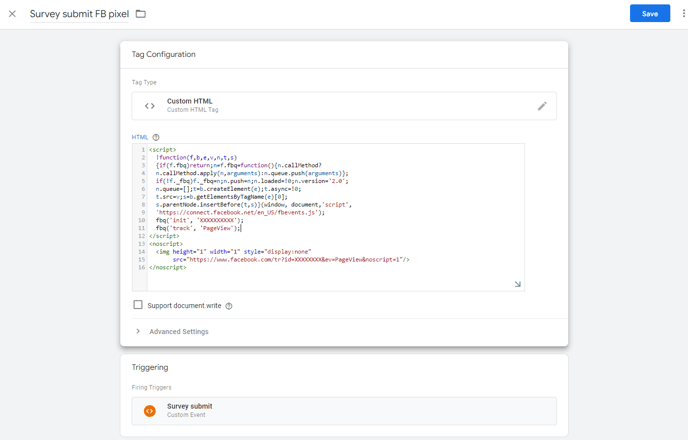
Task: Click the Firing Triggers label
Action: pyautogui.click(x=151, y=387)
